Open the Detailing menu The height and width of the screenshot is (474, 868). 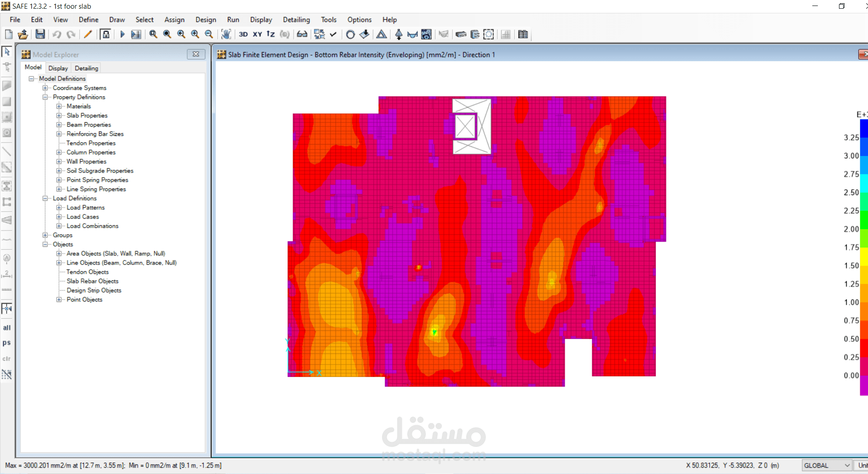pos(296,20)
